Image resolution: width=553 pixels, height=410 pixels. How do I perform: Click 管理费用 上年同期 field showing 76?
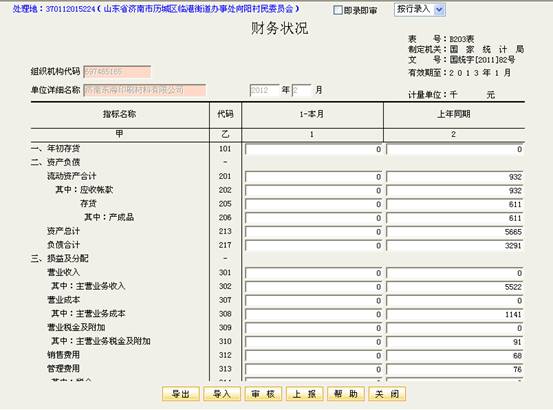(454, 369)
